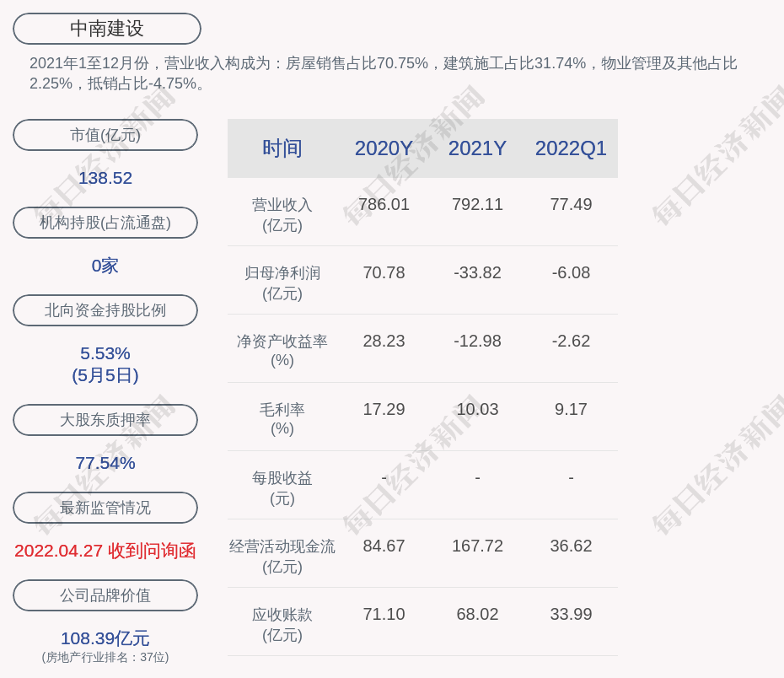Select revenue cell 786.01
This screenshot has width=784, height=678.
click(x=384, y=204)
